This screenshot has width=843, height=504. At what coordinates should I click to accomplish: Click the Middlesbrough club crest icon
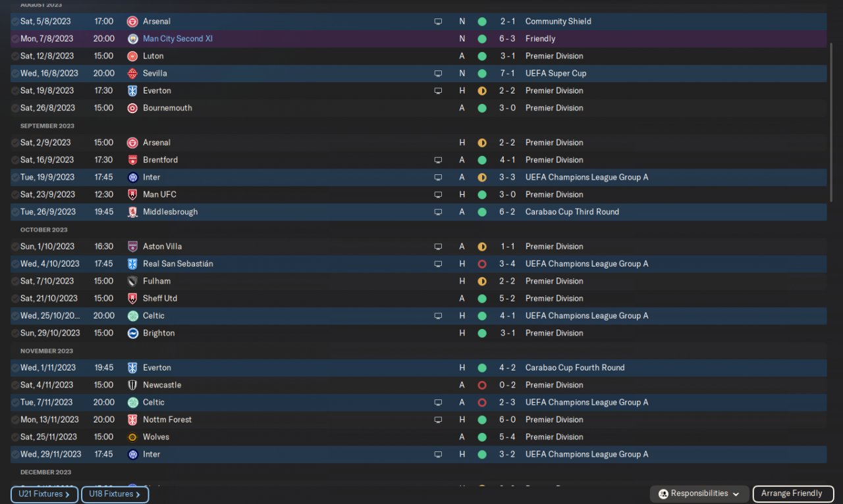point(132,212)
